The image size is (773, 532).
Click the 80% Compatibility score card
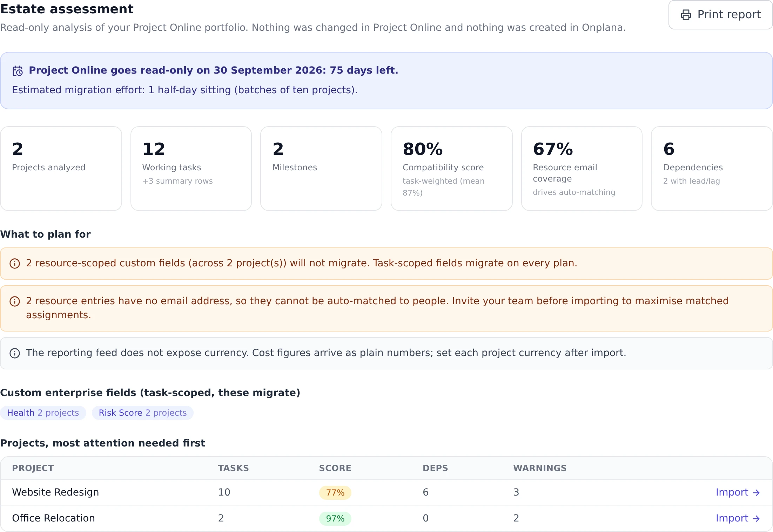452,169
